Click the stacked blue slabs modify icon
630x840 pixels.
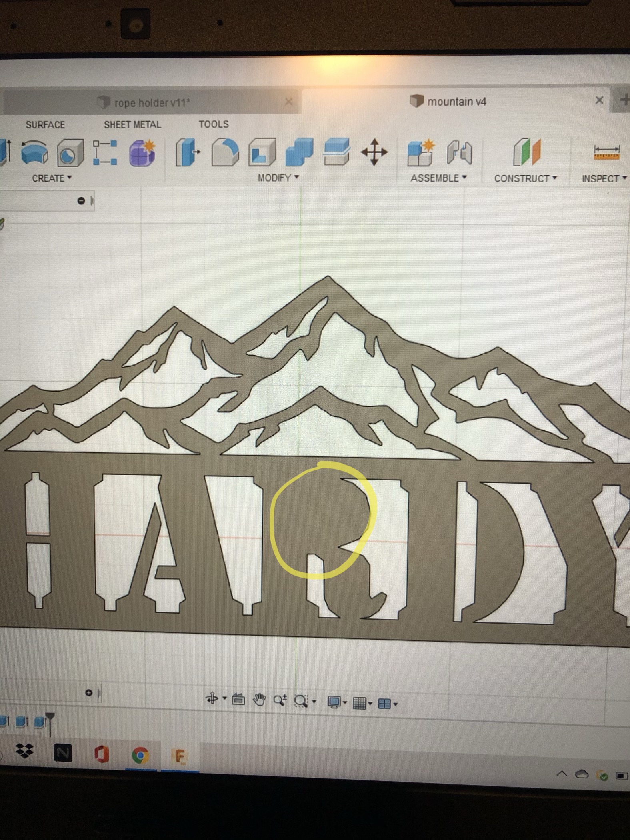336,152
